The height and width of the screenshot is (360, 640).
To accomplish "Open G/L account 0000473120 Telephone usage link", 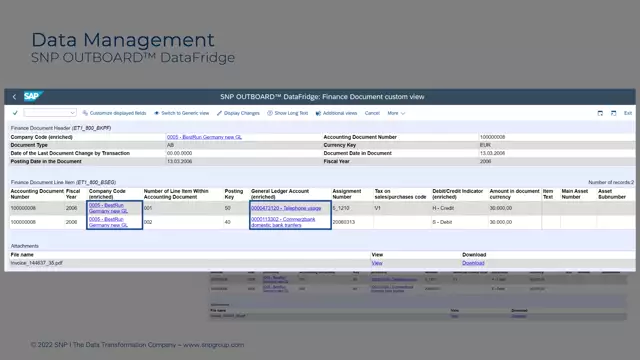I will [286, 208].
